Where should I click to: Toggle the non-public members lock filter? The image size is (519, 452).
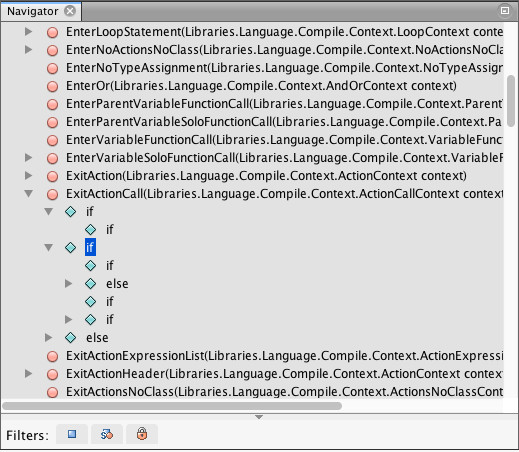[142, 434]
